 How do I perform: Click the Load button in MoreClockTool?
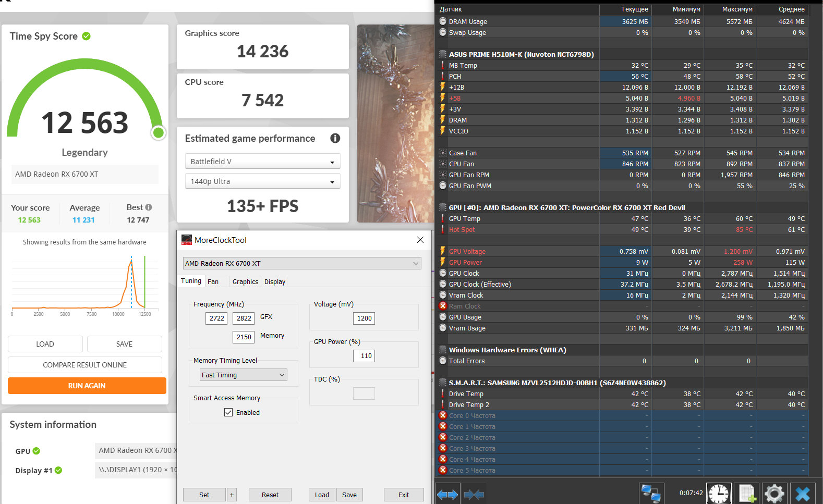tap(322, 495)
